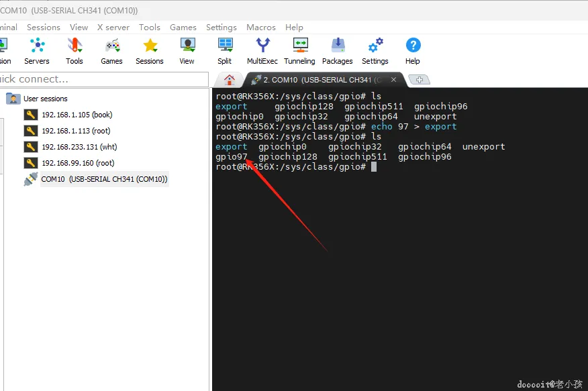
Task: Click the blue Help question-mark icon
Action: click(413, 46)
